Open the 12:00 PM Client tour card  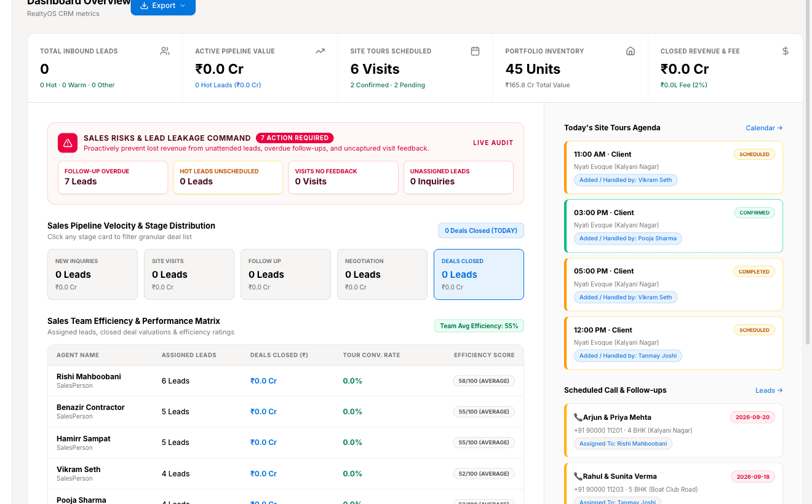(674, 343)
